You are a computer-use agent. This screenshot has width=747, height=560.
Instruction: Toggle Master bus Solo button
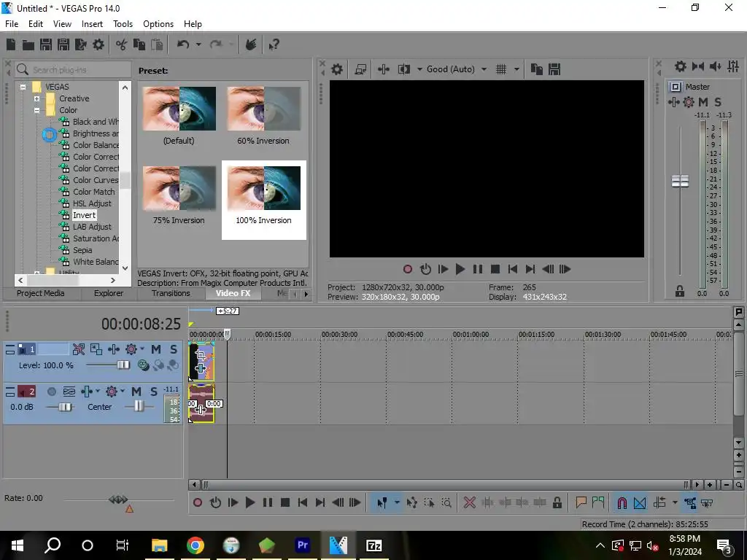point(718,102)
